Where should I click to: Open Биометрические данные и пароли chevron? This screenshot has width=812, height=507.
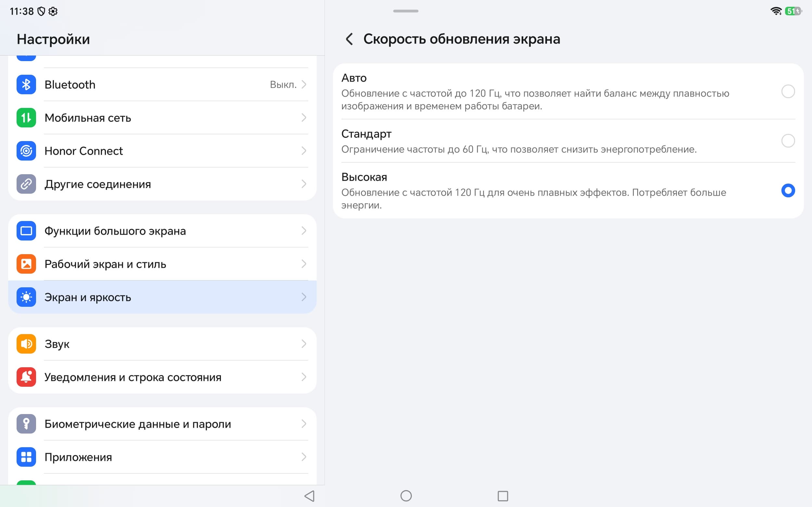[304, 423]
